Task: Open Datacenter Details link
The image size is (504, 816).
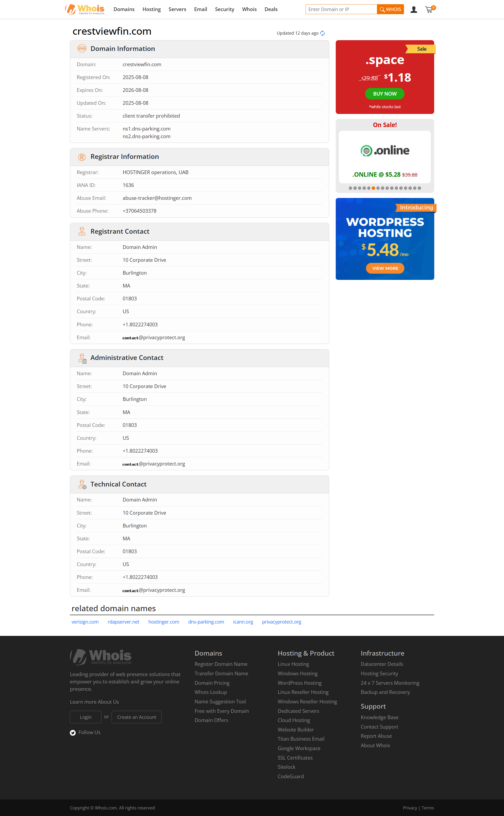Action: click(x=382, y=664)
